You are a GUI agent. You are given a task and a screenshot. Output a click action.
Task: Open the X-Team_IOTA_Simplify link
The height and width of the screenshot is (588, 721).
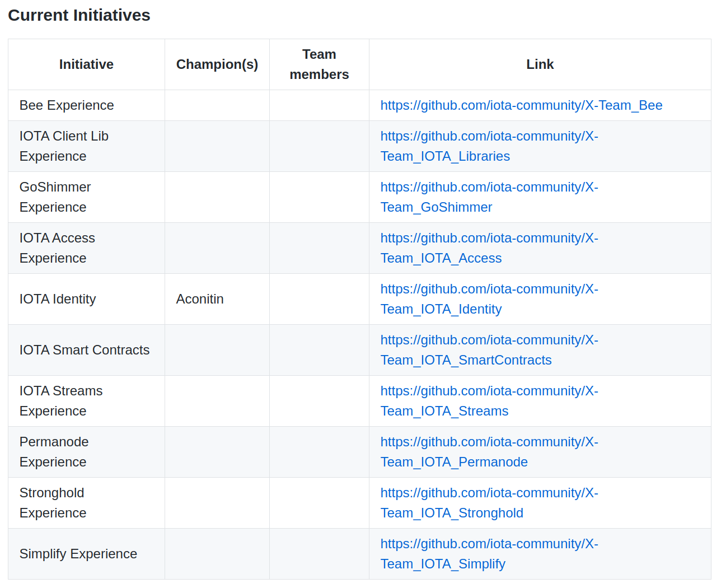pos(489,554)
